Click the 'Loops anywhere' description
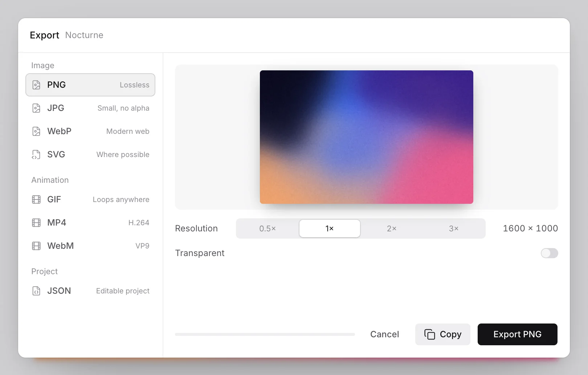Screen dimensions: 588x375 click(x=121, y=199)
